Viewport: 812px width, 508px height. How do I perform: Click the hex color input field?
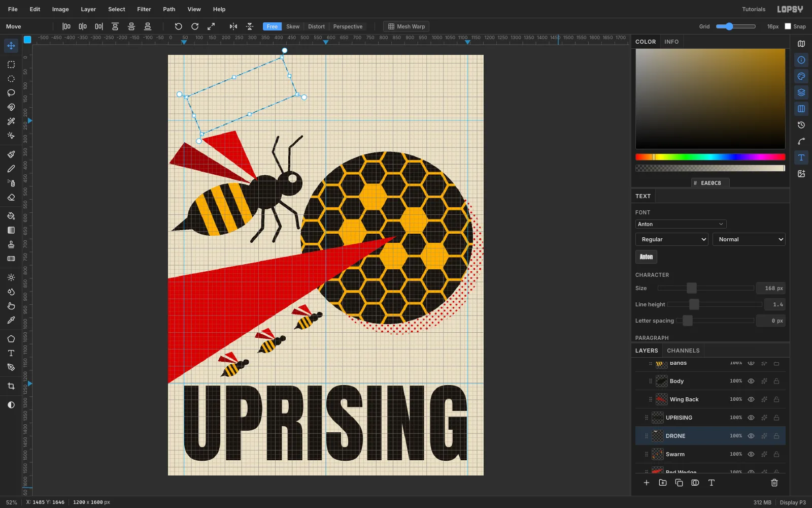pos(710,183)
